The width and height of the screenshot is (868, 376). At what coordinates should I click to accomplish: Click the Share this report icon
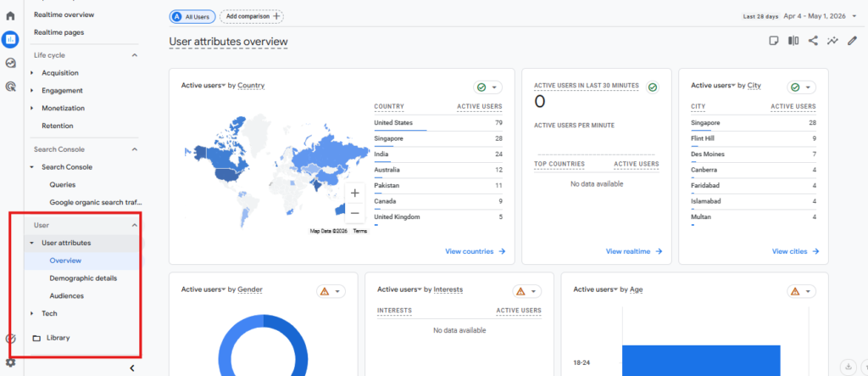coord(813,41)
